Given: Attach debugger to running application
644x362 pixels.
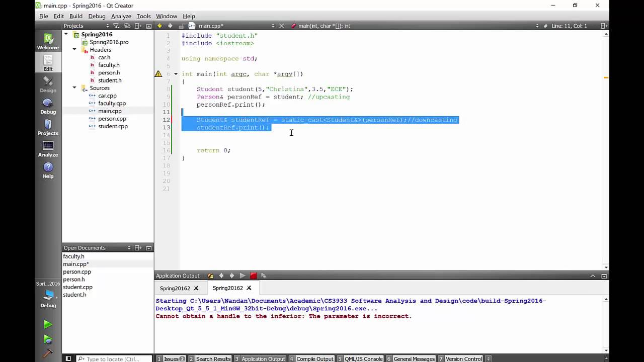Looking at the screenshot, I should [263, 276].
